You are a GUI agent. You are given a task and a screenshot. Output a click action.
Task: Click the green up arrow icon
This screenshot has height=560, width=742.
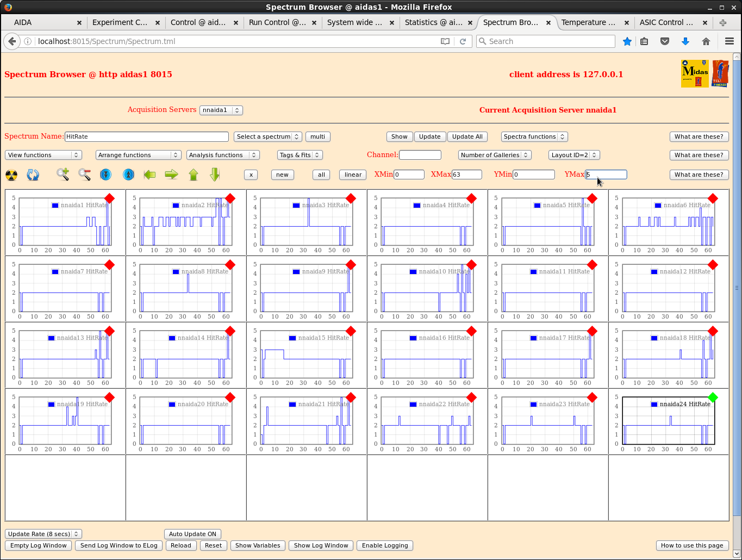[x=194, y=175]
